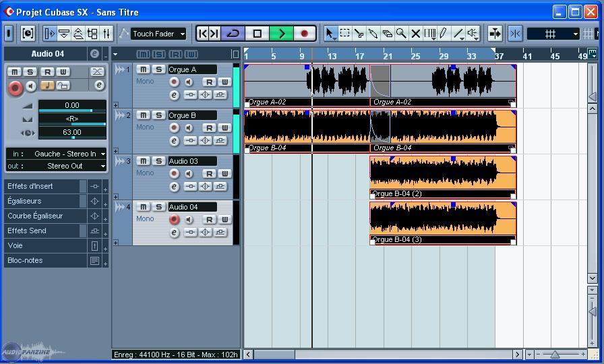Select the Zoom magnifier tool
This screenshot has width=604, height=364.
click(401, 34)
